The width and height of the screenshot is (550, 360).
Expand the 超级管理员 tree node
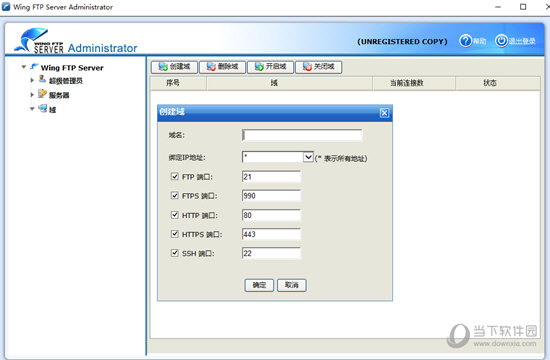coord(32,80)
